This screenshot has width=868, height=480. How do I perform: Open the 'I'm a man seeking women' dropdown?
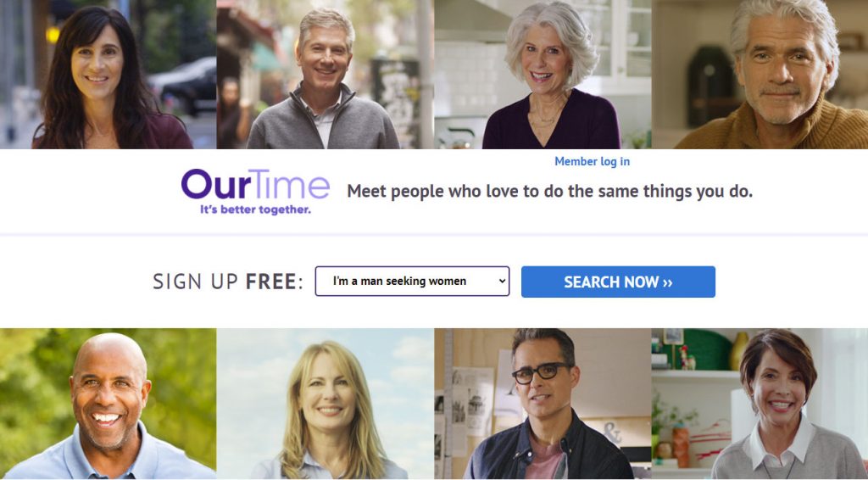(x=412, y=282)
